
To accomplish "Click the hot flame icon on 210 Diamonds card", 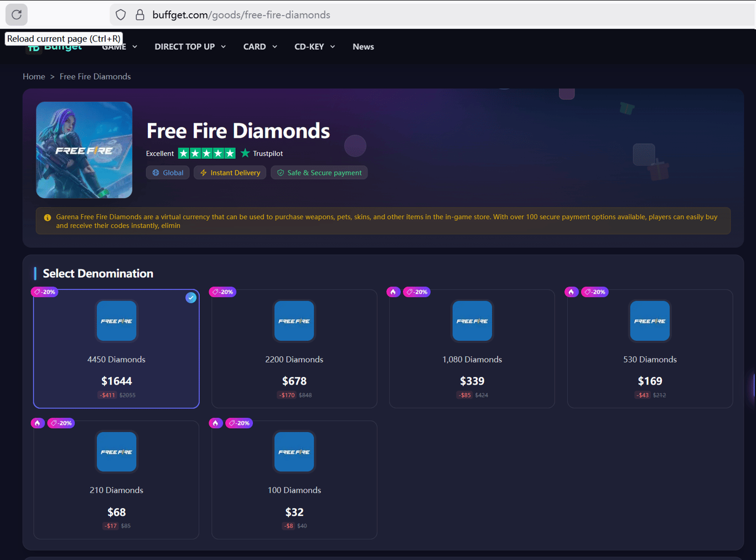I will click(38, 423).
